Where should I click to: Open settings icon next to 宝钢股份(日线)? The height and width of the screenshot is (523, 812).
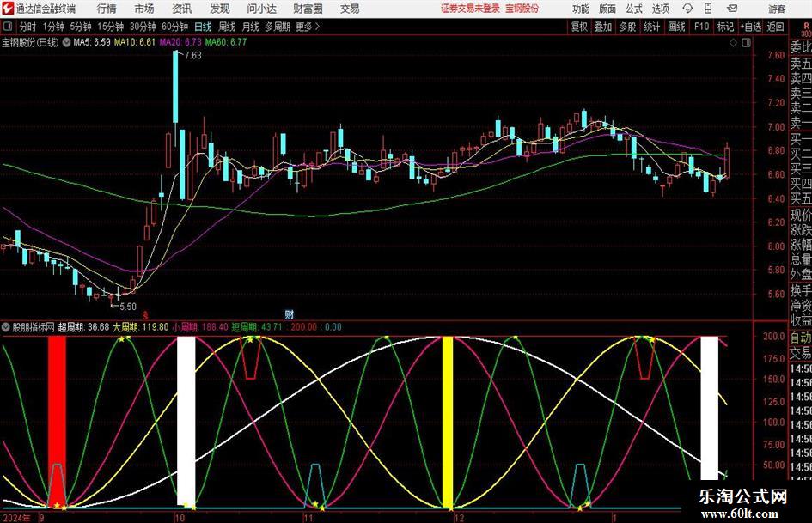(x=66, y=42)
